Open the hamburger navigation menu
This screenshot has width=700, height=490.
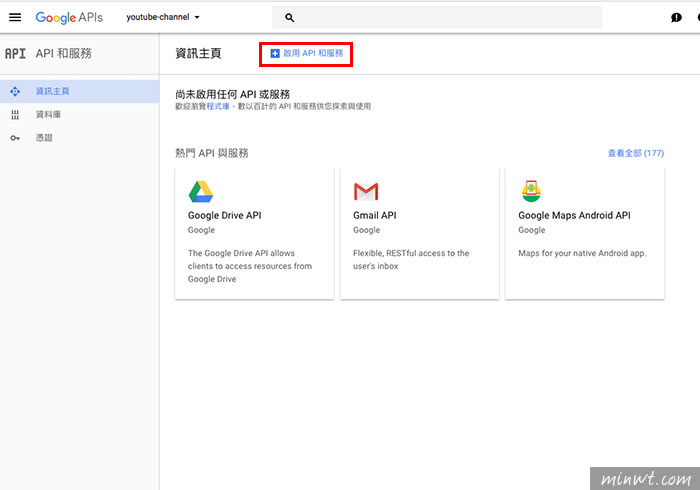(15, 17)
